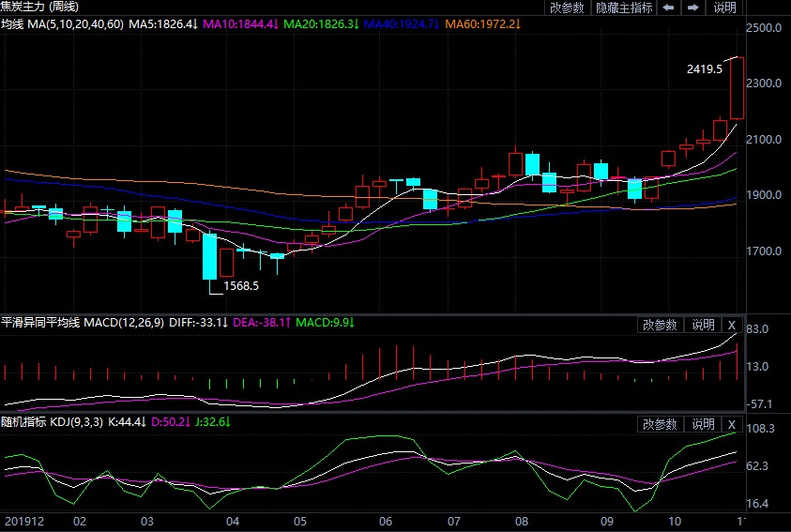Click the MACD(12,26,9) indicator title
This screenshot has height=532, width=791.
(124, 322)
